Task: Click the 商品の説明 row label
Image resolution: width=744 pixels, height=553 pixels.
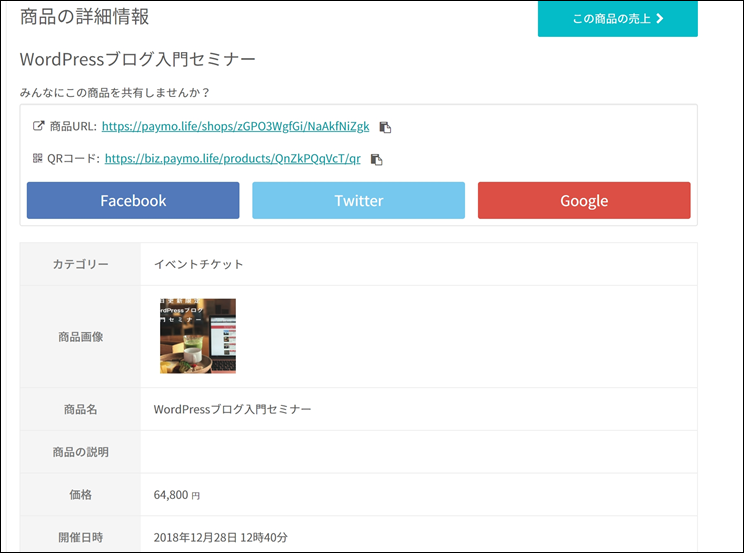Action: tap(81, 452)
